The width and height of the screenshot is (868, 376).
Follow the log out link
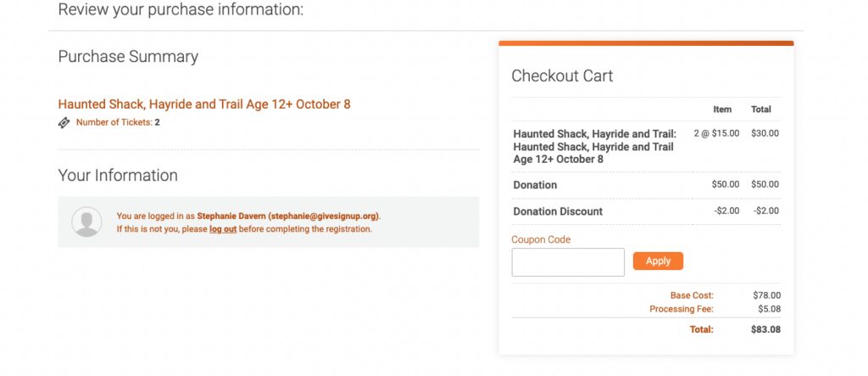[x=223, y=229]
